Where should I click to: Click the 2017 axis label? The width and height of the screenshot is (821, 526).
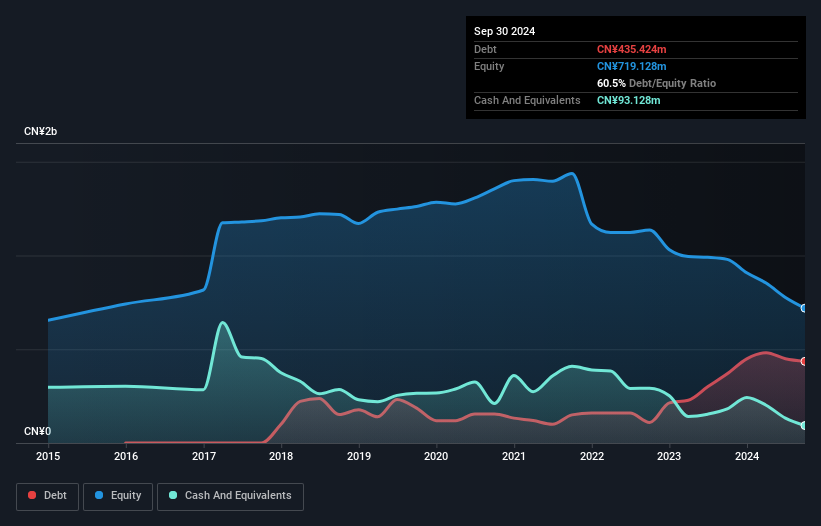(204, 456)
